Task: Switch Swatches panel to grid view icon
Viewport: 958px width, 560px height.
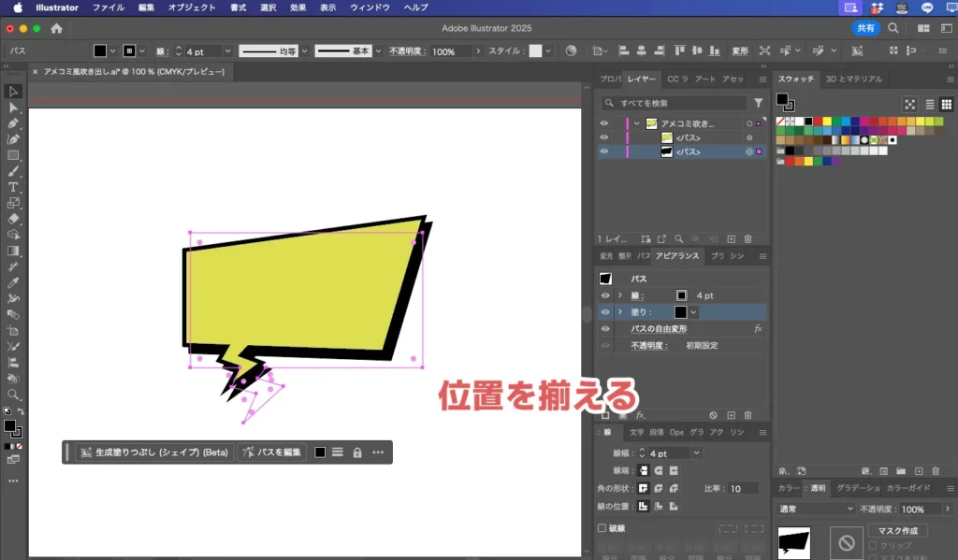Action: (946, 104)
